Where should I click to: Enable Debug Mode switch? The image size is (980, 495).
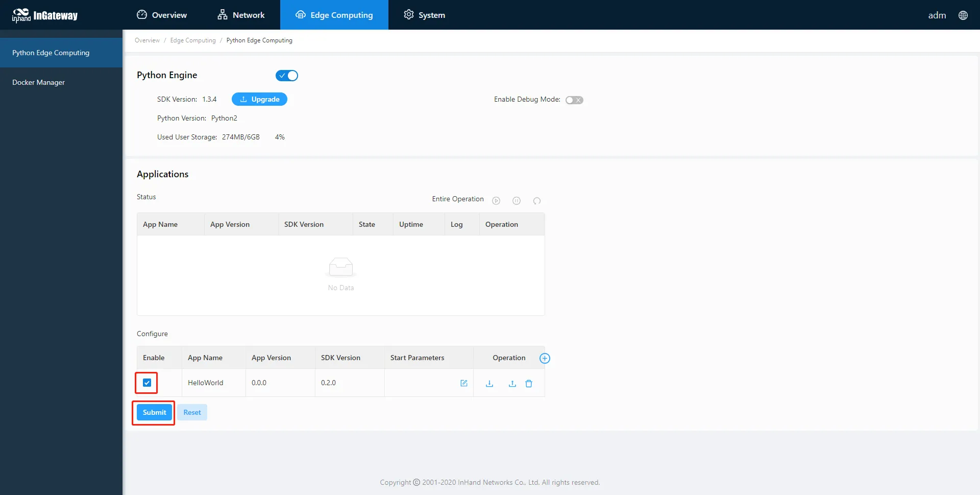click(574, 100)
